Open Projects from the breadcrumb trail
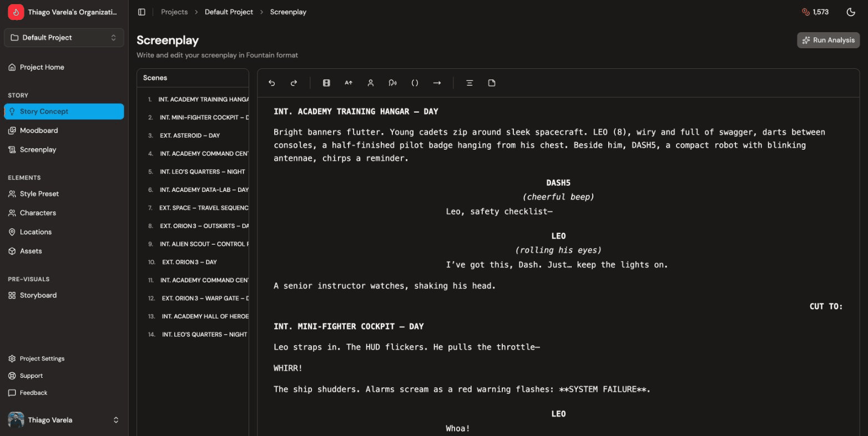The width and height of the screenshot is (868, 436). [x=174, y=12]
